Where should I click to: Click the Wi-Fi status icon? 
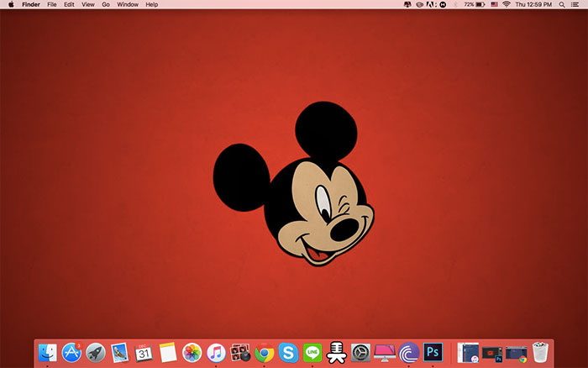pyautogui.click(x=507, y=4)
